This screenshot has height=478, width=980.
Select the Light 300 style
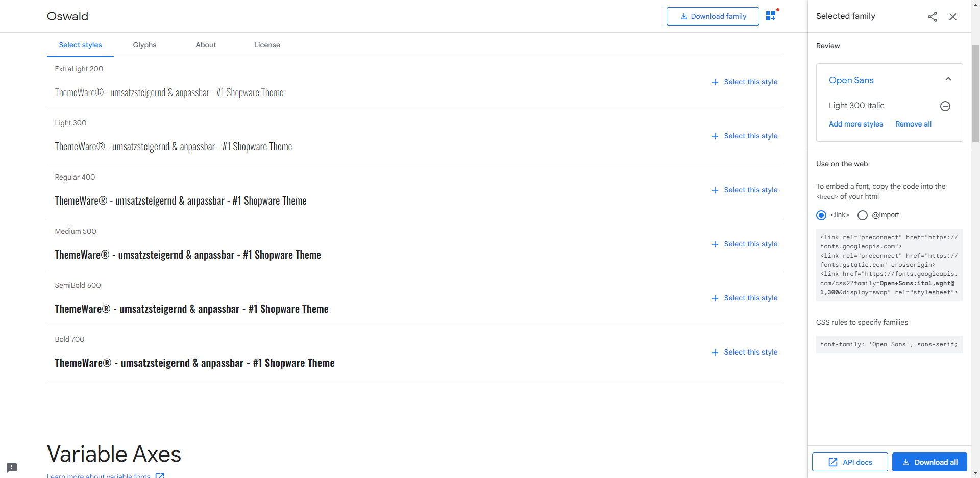(x=745, y=136)
